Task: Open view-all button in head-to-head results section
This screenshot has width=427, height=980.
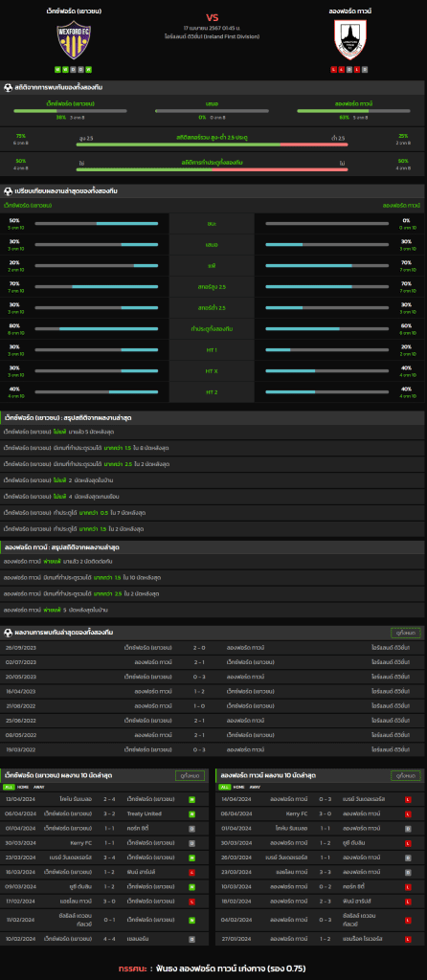Action: pos(405,633)
